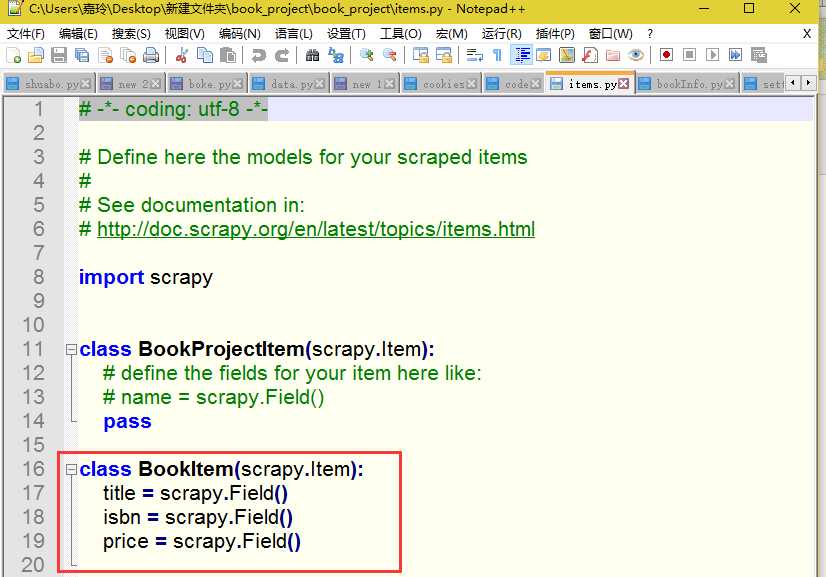Open Find using the binoculars icon

[312, 55]
